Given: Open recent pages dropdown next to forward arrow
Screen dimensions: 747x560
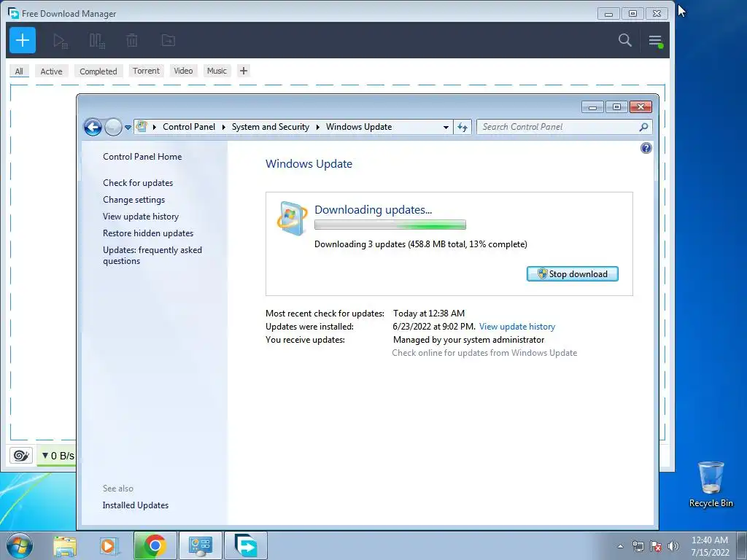Looking at the screenshot, I should point(128,127).
